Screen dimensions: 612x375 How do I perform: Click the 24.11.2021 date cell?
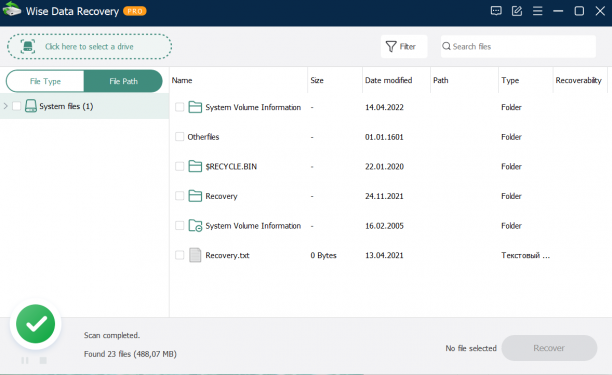click(384, 196)
